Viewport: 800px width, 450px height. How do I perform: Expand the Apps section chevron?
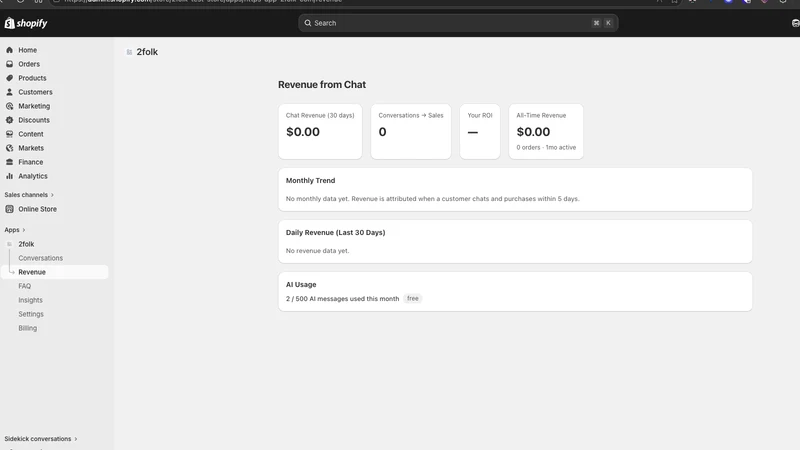tap(23, 230)
